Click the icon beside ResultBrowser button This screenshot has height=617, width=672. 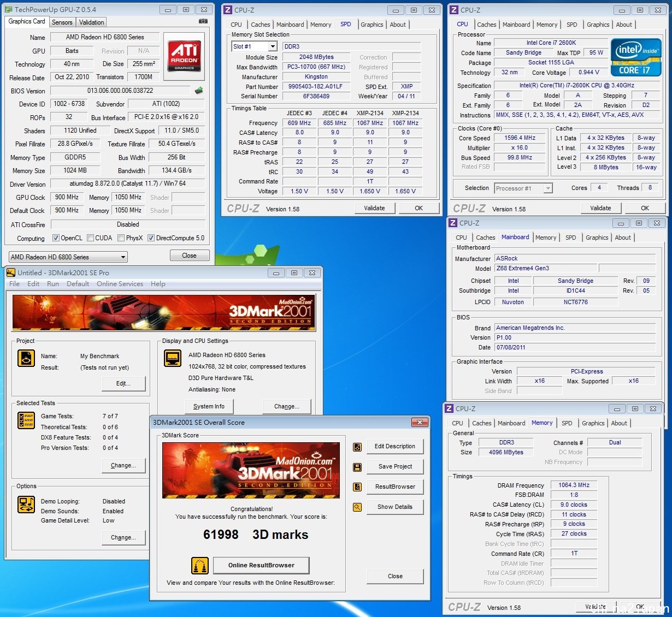pos(357,487)
